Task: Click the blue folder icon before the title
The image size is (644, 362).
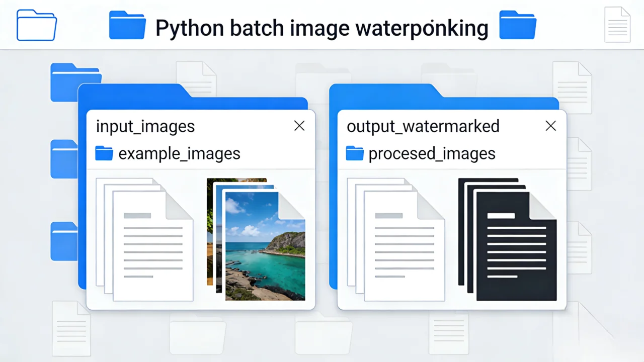Action: 127,26
